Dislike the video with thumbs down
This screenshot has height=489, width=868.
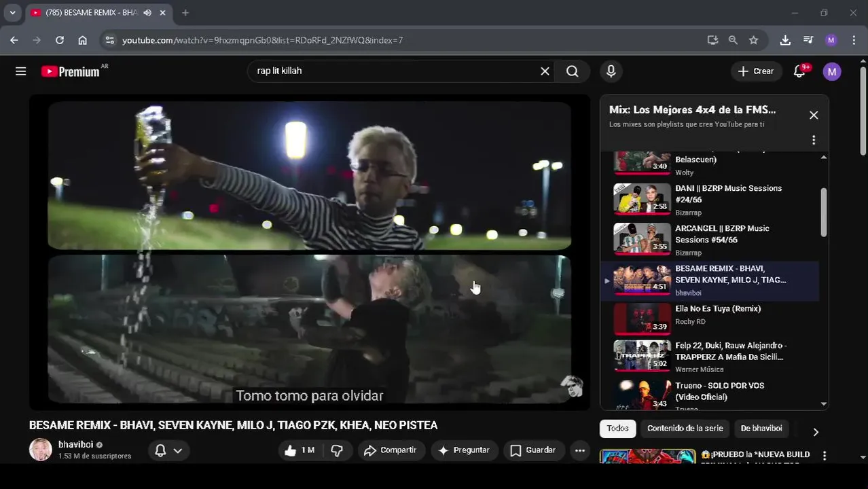coord(337,450)
